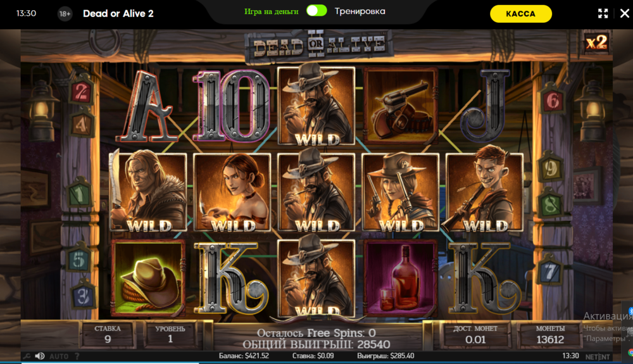
Task: Open the question mark help icon
Action: 77,356
